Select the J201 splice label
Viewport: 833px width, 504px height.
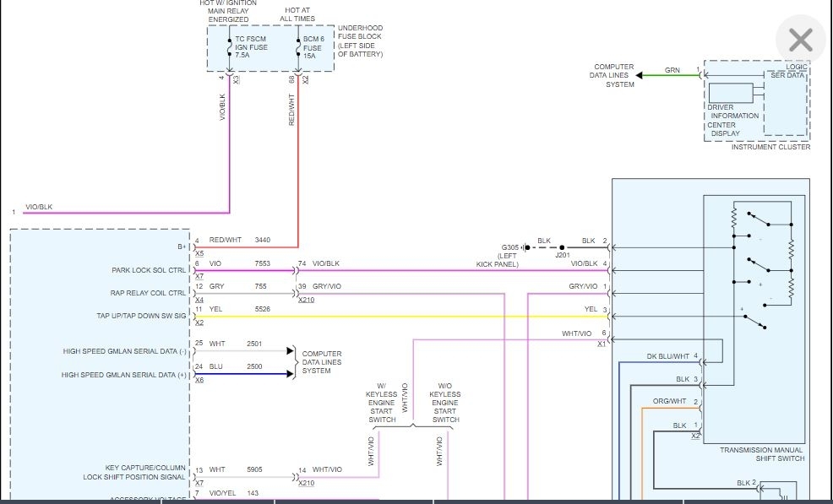coord(563,255)
